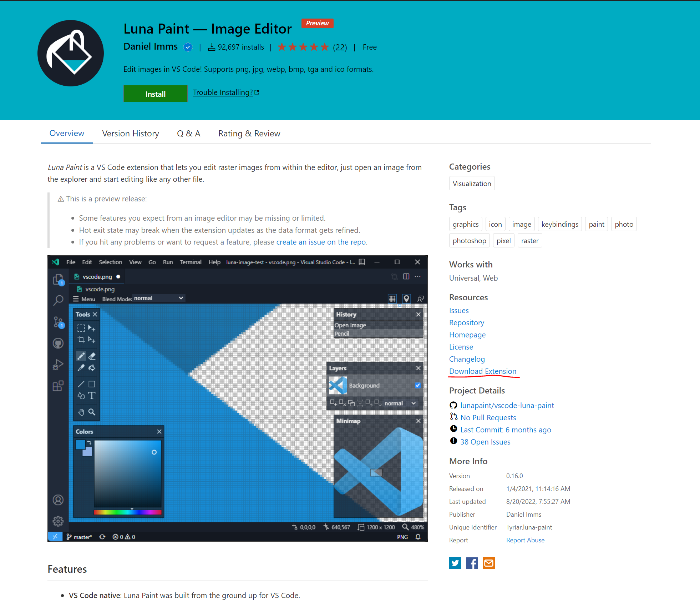Close the Layers panel

click(x=418, y=368)
